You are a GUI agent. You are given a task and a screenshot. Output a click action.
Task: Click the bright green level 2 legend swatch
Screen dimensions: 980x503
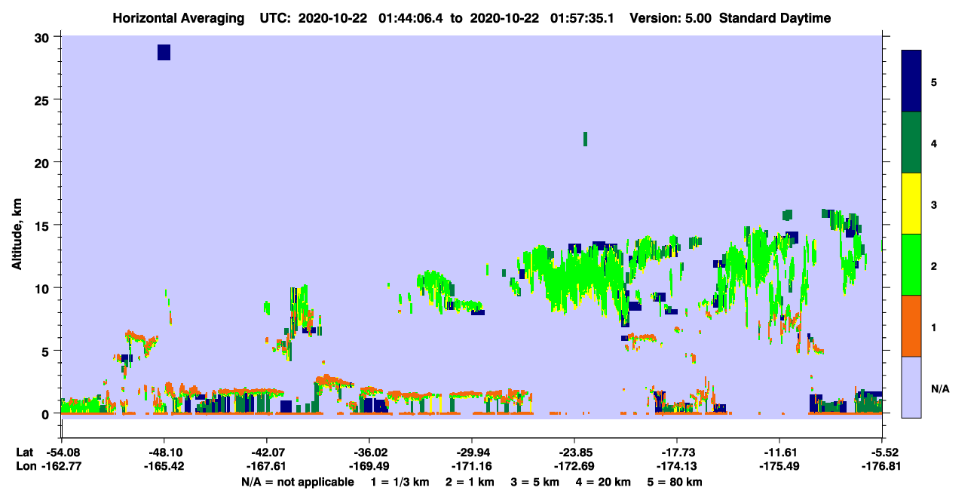tap(911, 265)
